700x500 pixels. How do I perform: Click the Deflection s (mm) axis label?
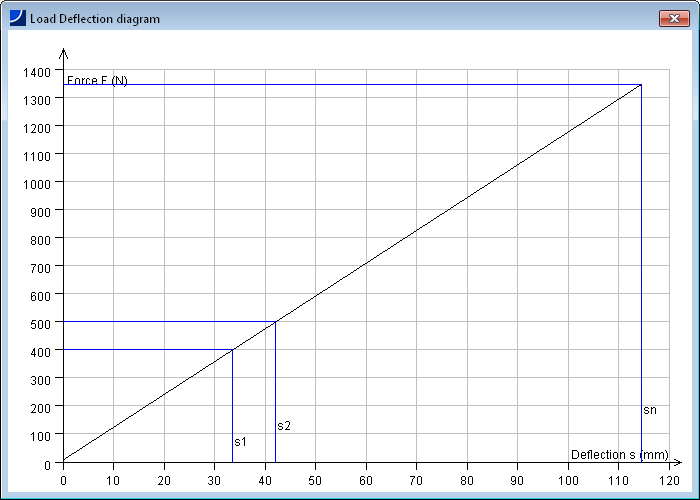(619, 455)
